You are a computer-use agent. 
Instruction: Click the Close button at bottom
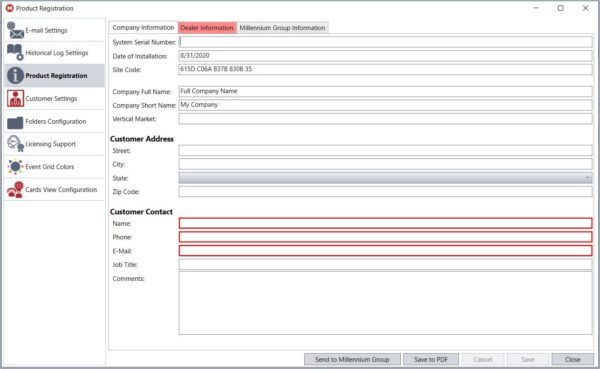[x=572, y=359]
